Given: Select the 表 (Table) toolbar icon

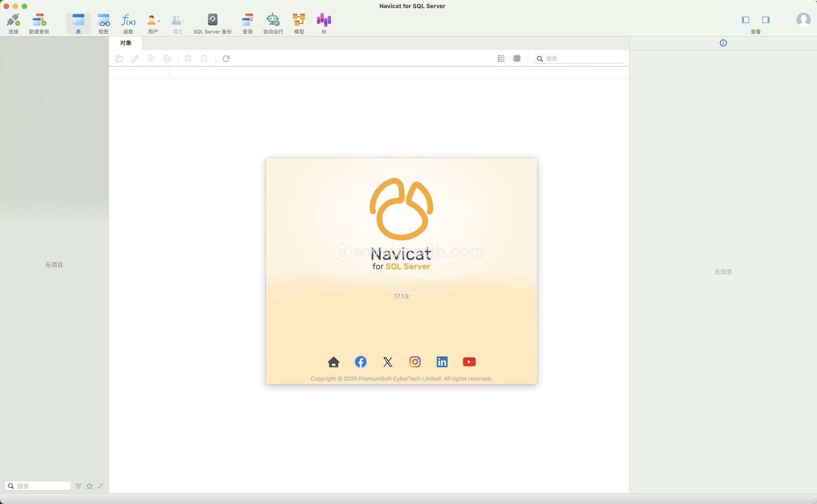Looking at the screenshot, I should 78,23.
